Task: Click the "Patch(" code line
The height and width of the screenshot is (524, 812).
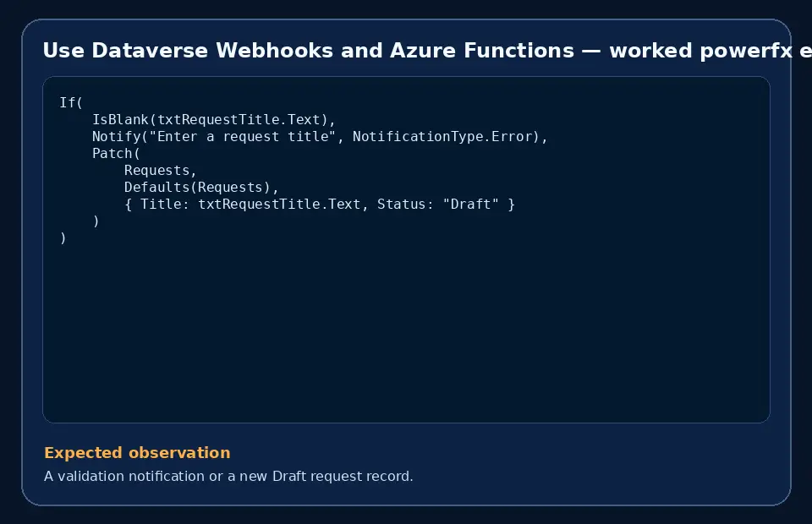Action: click(x=116, y=154)
